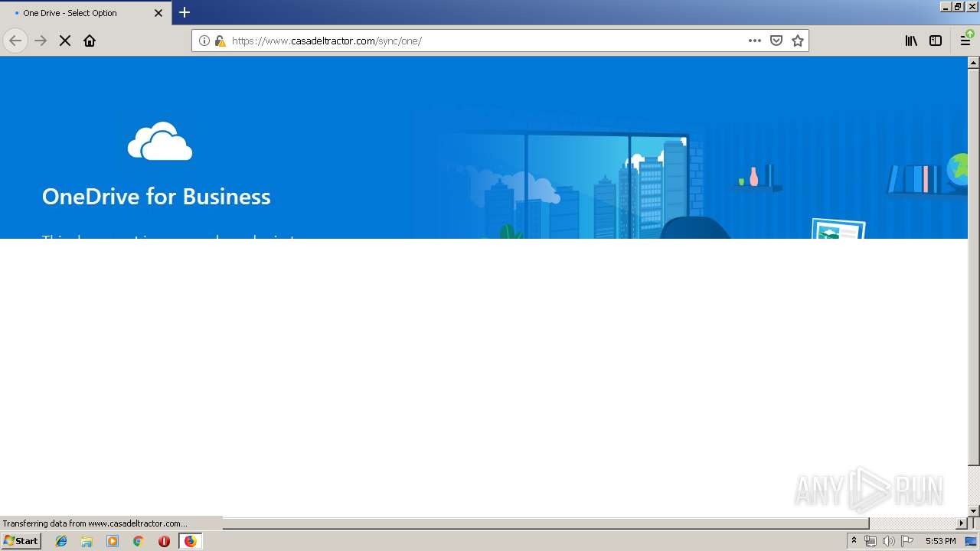This screenshot has height=551, width=980.
Task: Toggle the Firefox sidebar view
Action: [936, 41]
